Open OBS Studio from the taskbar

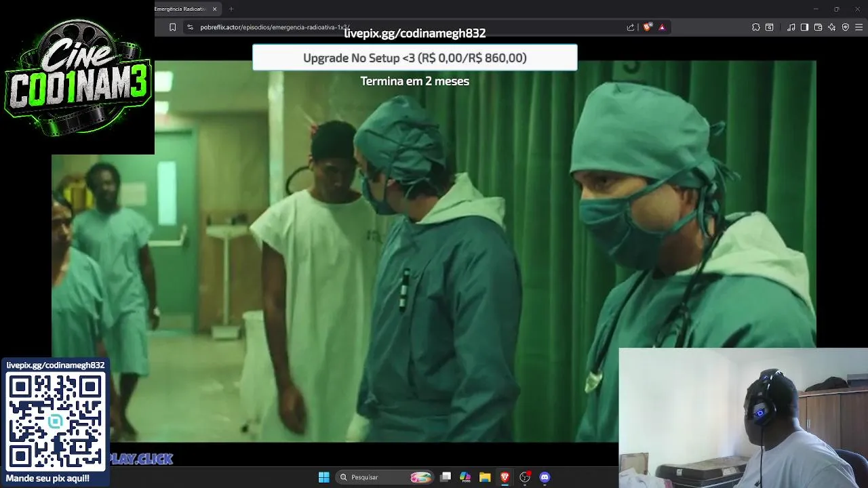tap(525, 477)
